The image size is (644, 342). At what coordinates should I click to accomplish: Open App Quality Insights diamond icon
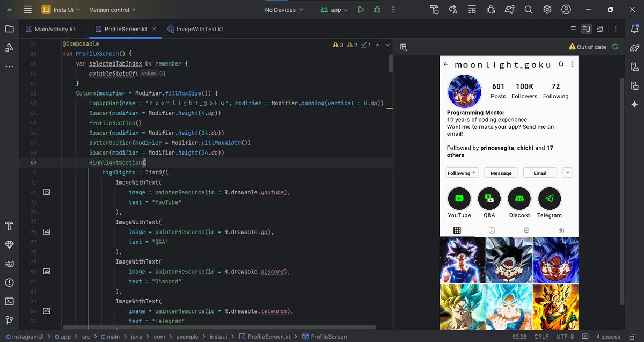(x=9, y=244)
